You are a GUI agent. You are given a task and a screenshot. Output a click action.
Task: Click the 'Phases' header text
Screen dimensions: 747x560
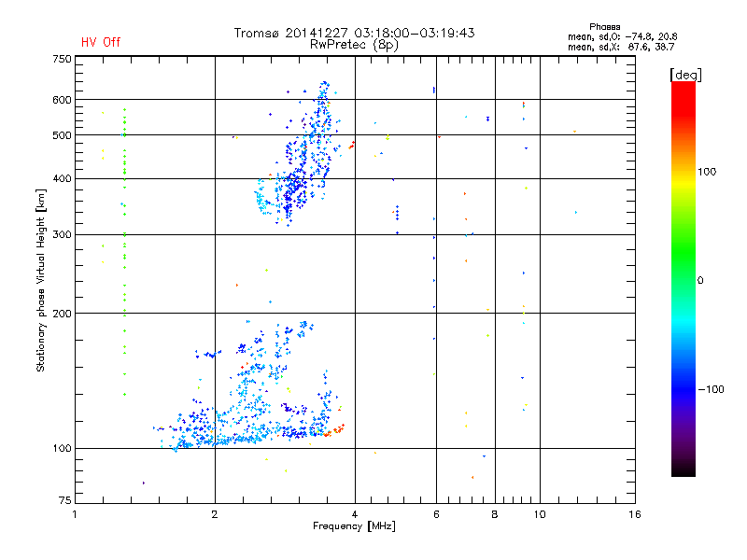click(604, 27)
